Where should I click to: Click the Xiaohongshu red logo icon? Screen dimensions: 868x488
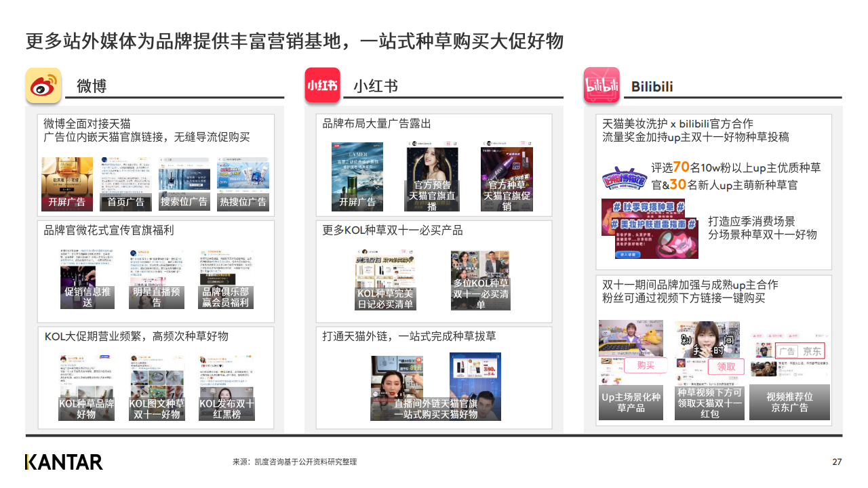click(x=322, y=85)
